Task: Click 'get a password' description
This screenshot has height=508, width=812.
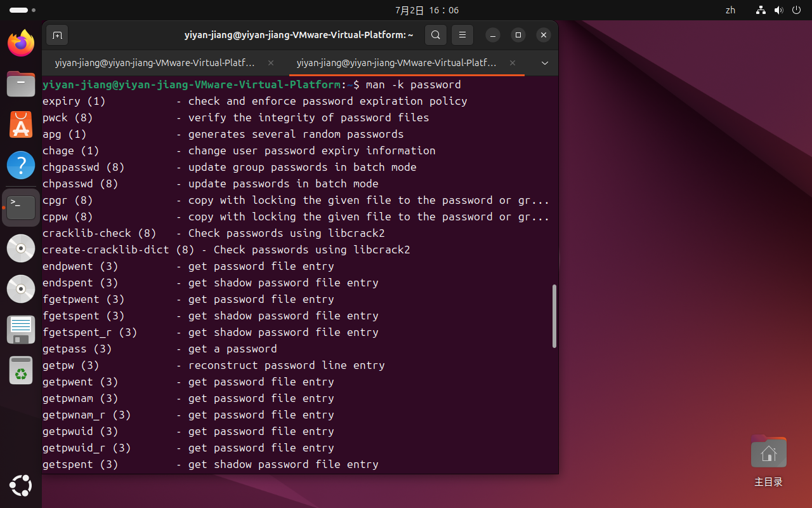Action: coord(233,349)
